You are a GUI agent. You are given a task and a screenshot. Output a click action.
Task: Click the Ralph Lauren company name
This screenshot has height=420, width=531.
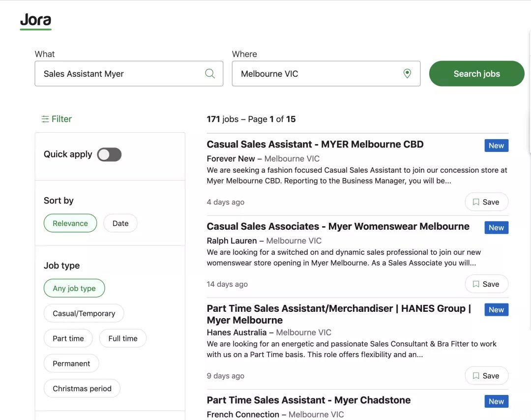(x=232, y=240)
